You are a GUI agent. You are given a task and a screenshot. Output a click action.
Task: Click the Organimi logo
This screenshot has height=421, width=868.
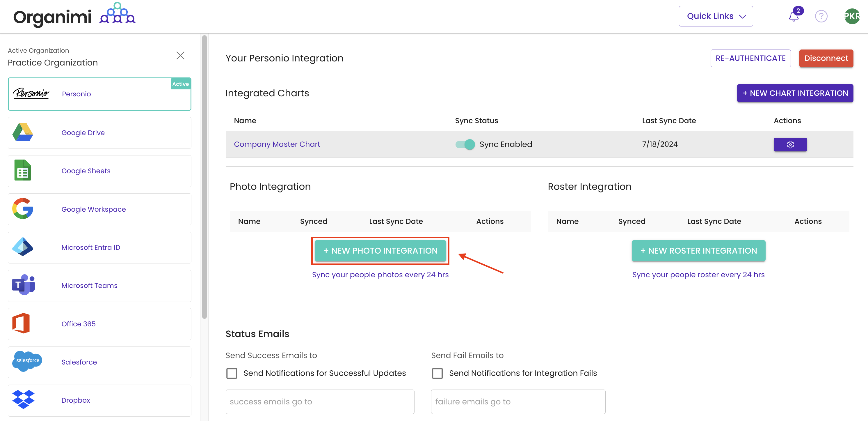(74, 15)
